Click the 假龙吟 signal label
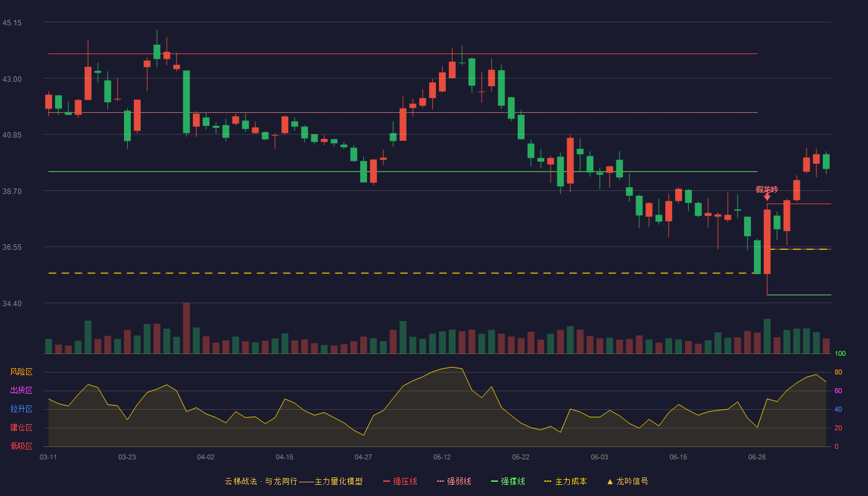The height and width of the screenshot is (496, 868). point(767,189)
